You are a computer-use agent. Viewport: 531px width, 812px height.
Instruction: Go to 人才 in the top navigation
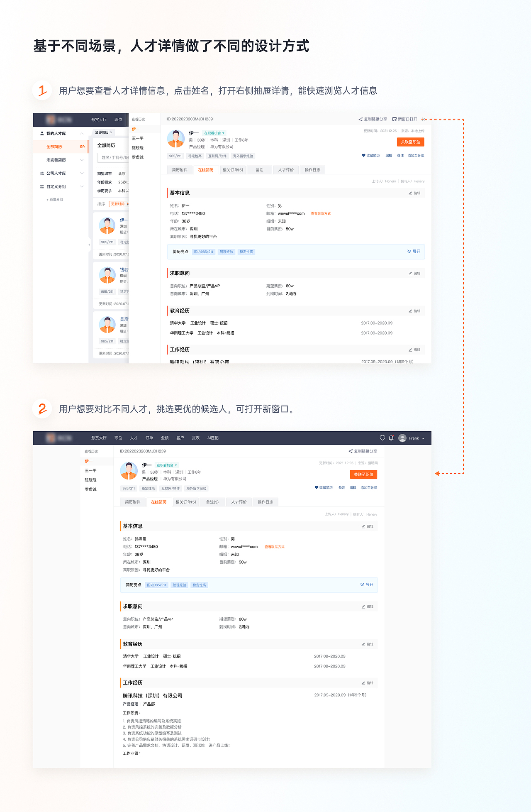tap(134, 438)
